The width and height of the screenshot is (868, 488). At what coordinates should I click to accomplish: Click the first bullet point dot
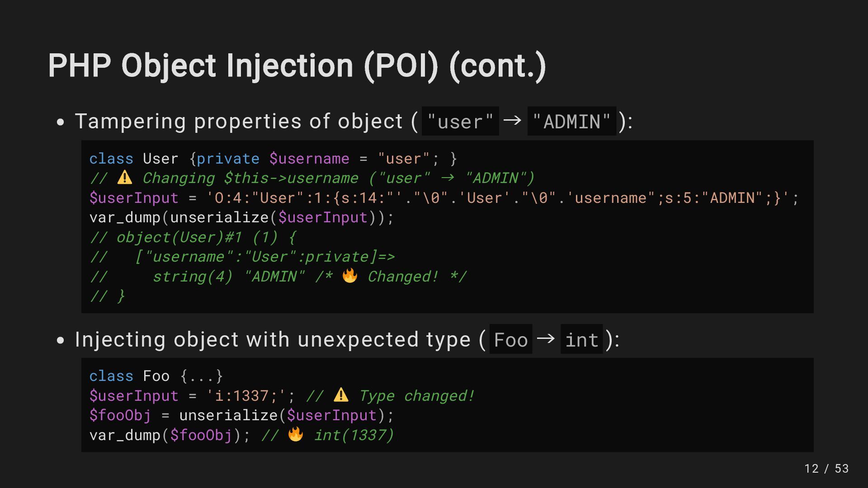pyautogui.click(x=61, y=122)
